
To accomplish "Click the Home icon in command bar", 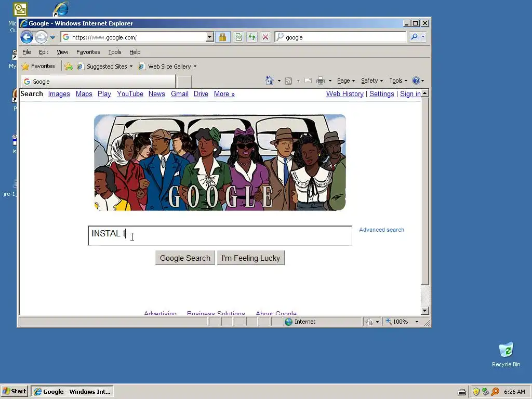I will (270, 81).
